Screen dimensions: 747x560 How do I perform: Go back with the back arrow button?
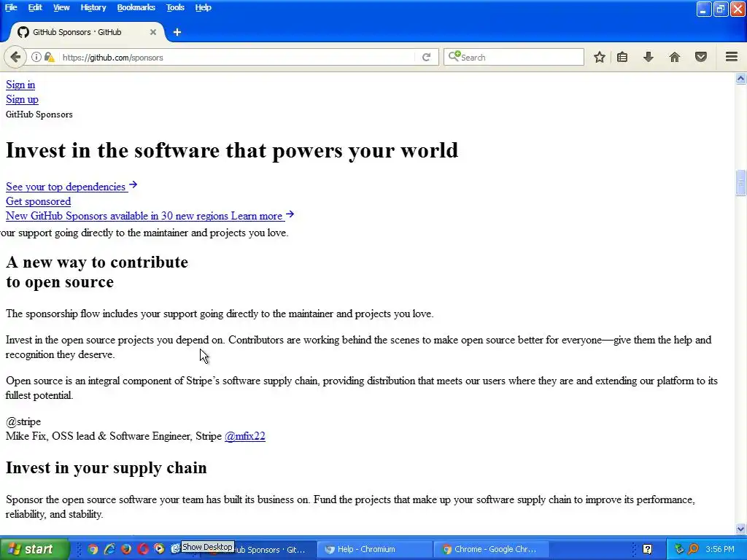coord(15,57)
